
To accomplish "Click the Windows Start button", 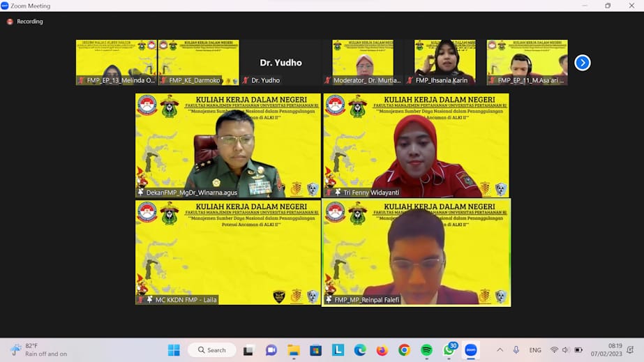I will tap(174, 350).
